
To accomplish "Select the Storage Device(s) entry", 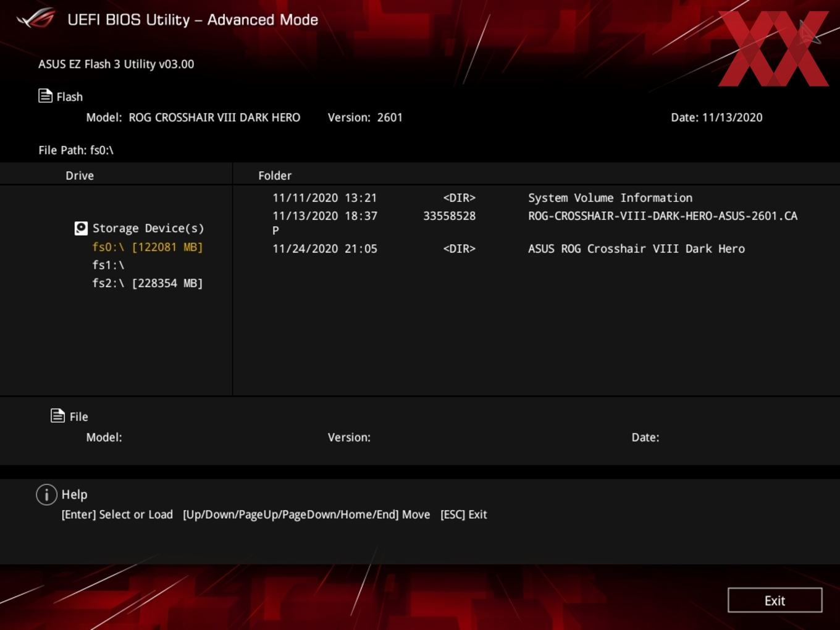I will 148,229.
